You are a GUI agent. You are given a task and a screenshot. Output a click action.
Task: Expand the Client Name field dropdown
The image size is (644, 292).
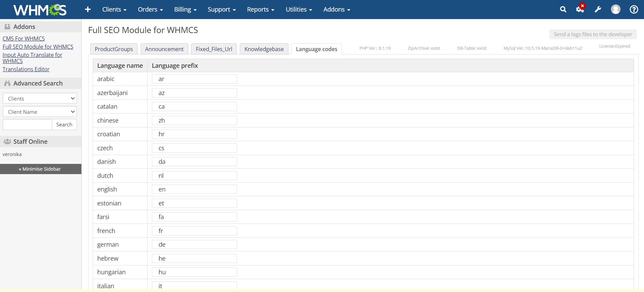[x=40, y=112]
